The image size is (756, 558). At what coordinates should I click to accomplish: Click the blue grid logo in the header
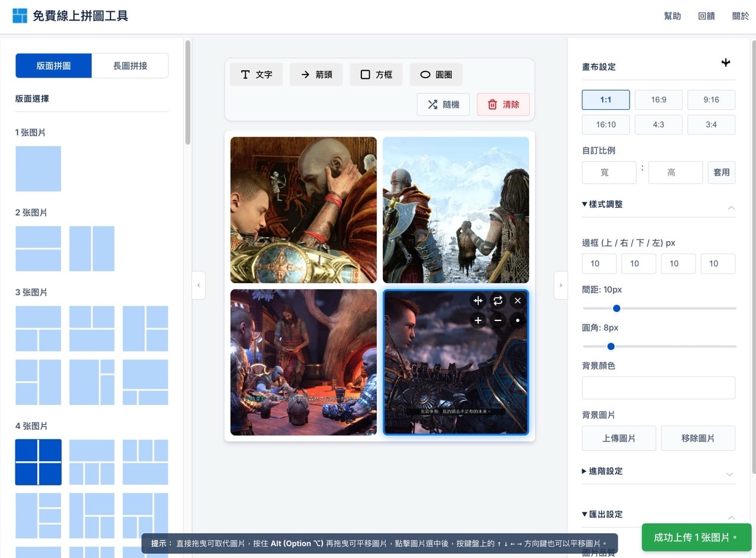pos(20,16)
